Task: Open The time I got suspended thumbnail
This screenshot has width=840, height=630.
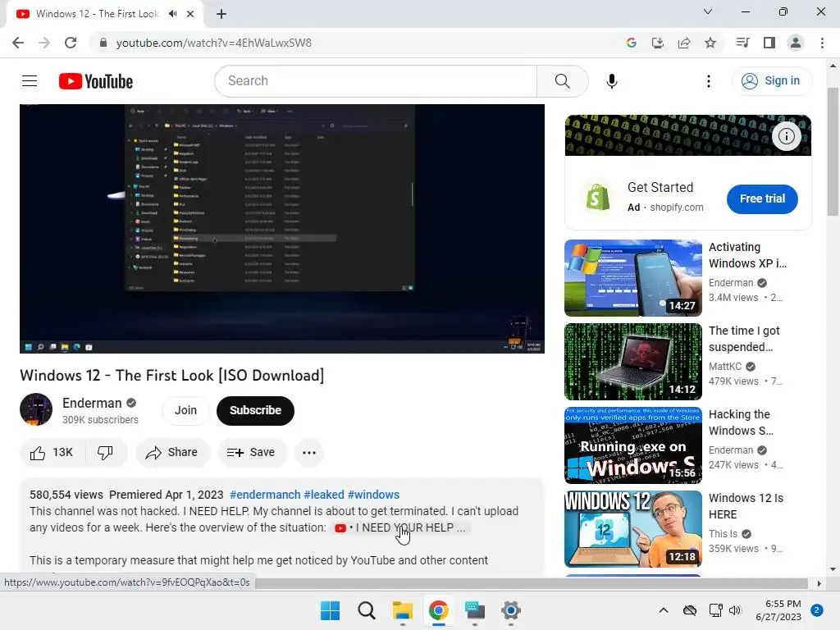Action: (x=632, y=361)
